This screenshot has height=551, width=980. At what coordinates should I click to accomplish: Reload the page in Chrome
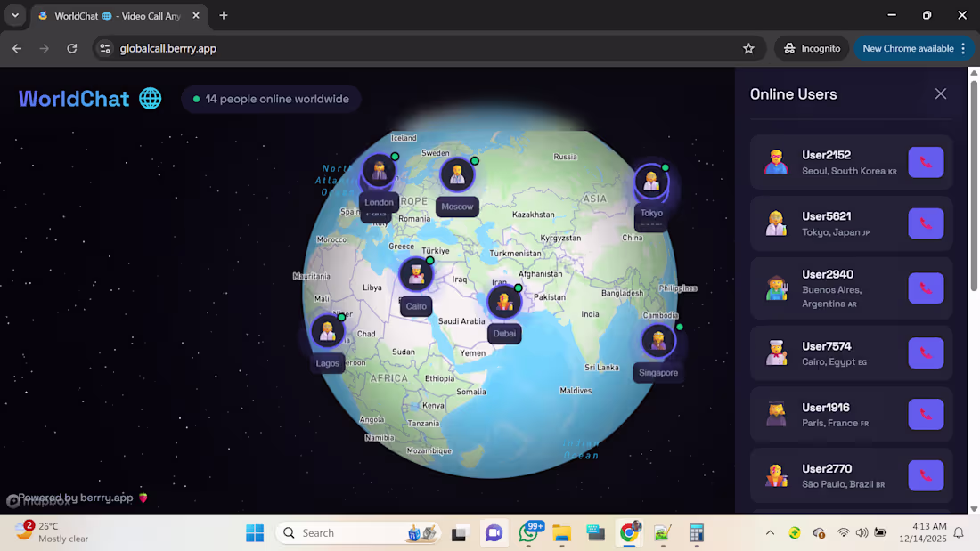(72, 48)
